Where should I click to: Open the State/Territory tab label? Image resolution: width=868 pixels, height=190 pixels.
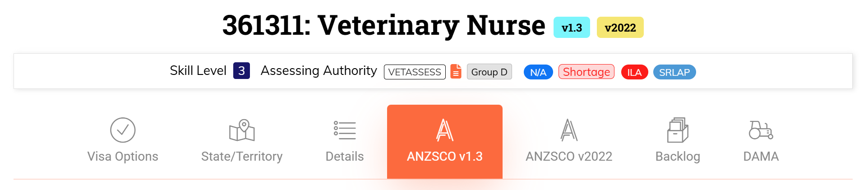click(x=242, y=156)
